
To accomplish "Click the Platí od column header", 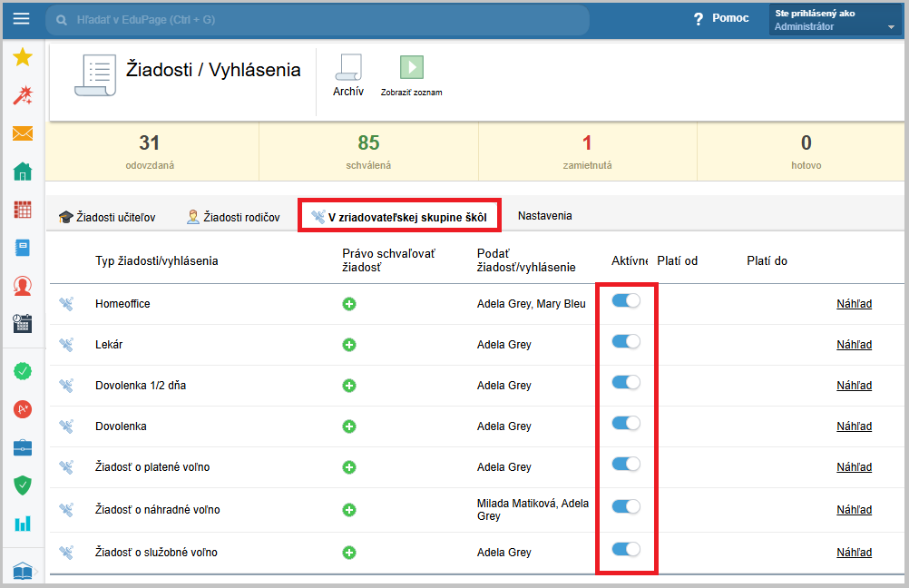I will pyautogui.click(x=677, y=261).
